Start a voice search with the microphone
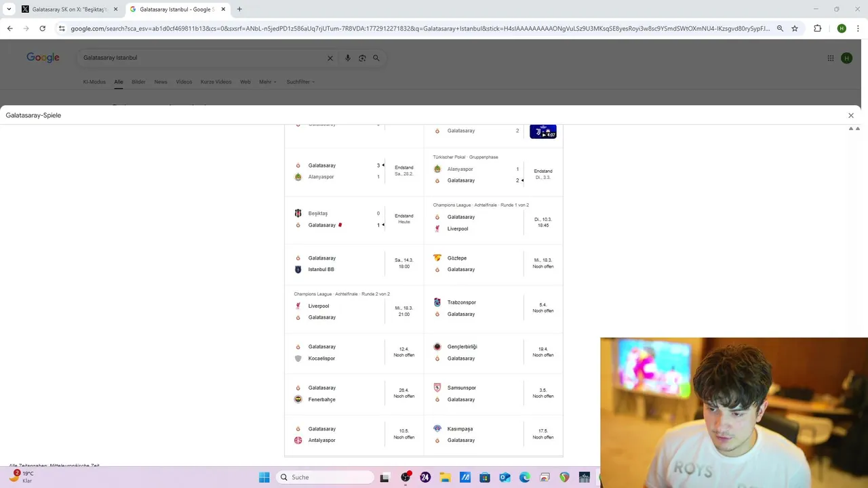This screenshot has height=488, width=868. point(348,58)
